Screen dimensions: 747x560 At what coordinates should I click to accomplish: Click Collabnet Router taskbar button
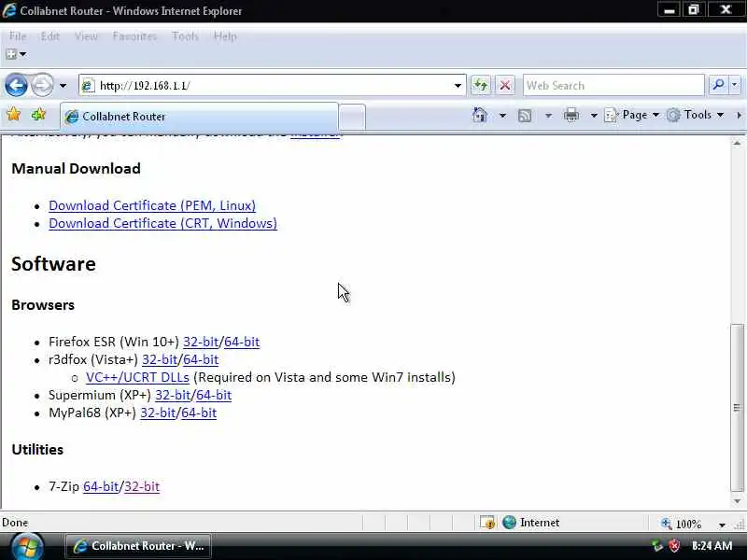(138, 546)
